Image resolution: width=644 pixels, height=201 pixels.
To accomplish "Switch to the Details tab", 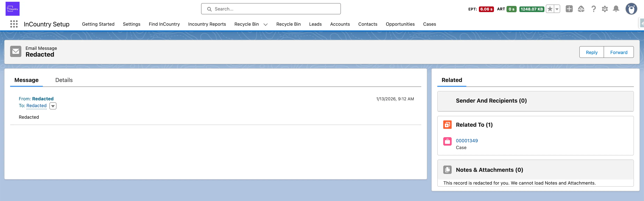I will 64,80.
